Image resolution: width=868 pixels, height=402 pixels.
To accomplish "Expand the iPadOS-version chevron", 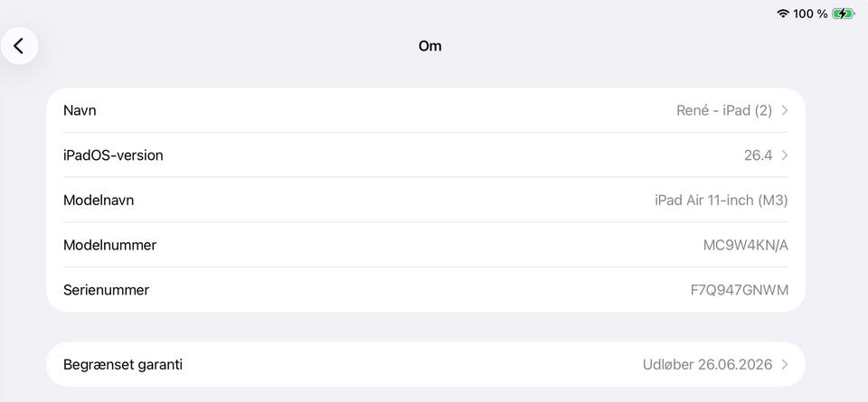I will (x=785, y=155).
